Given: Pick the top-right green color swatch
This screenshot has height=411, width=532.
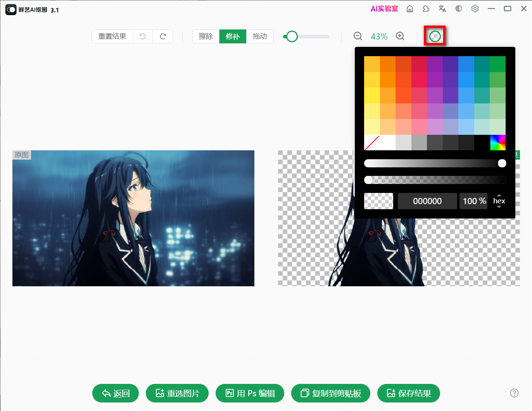Looking at the screenshot, I should 498,64.
